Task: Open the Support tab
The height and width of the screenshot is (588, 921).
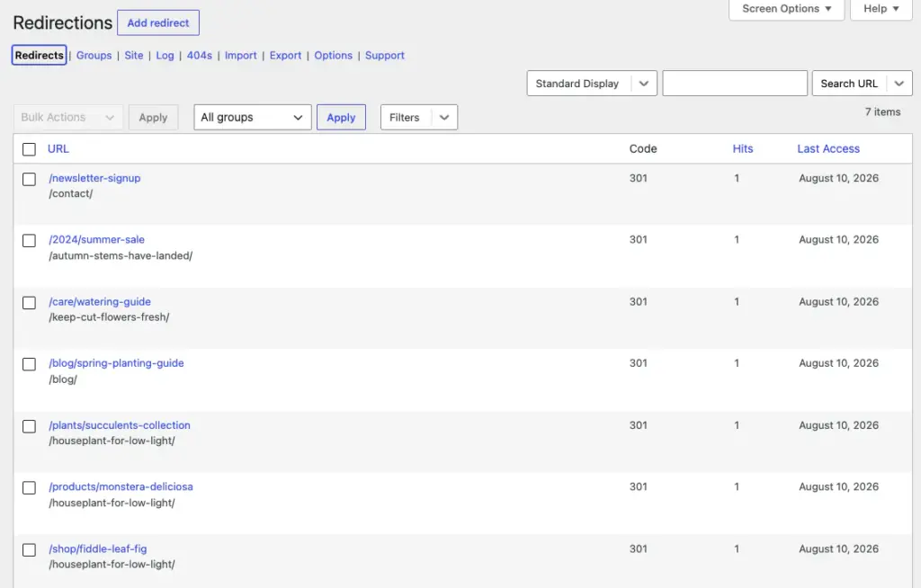Action: 385,55
